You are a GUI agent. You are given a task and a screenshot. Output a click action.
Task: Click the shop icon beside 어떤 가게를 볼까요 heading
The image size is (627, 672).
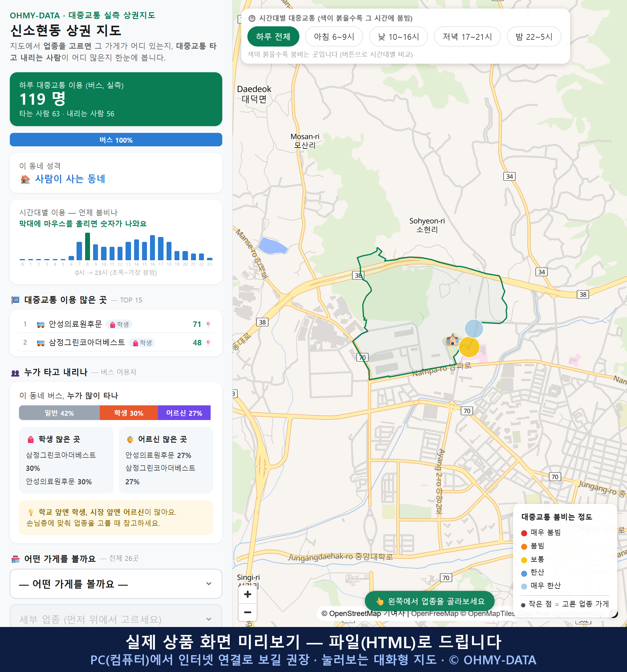15,559
